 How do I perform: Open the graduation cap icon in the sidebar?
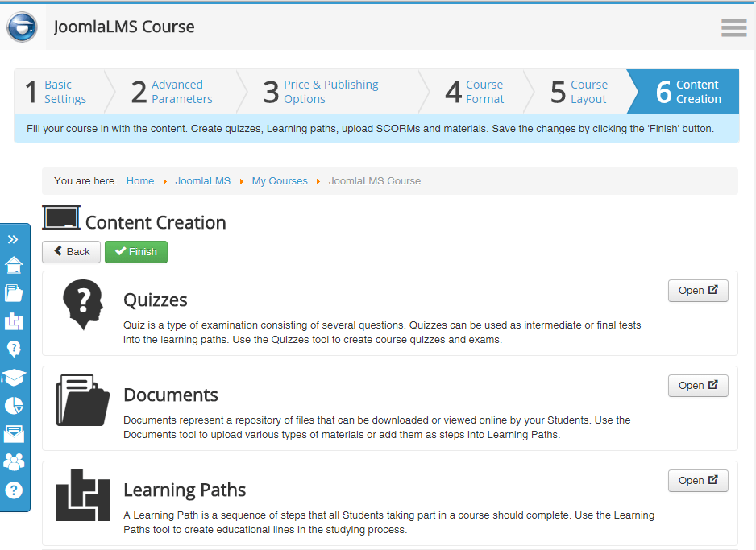pos(14,378)
